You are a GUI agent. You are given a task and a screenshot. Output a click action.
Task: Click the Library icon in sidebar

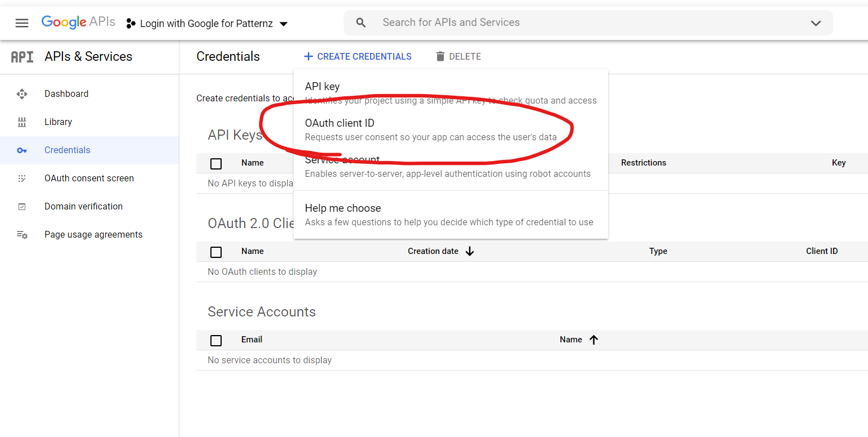(22, 122)
